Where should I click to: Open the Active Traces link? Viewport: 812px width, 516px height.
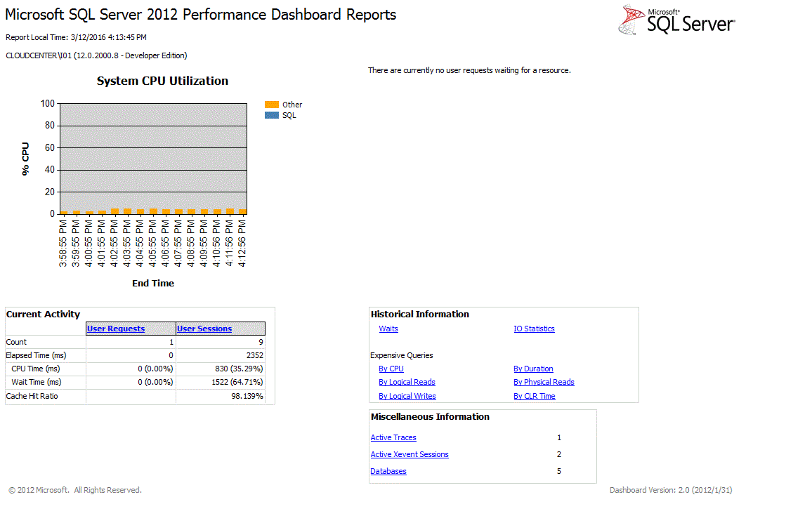click(393, 437)
